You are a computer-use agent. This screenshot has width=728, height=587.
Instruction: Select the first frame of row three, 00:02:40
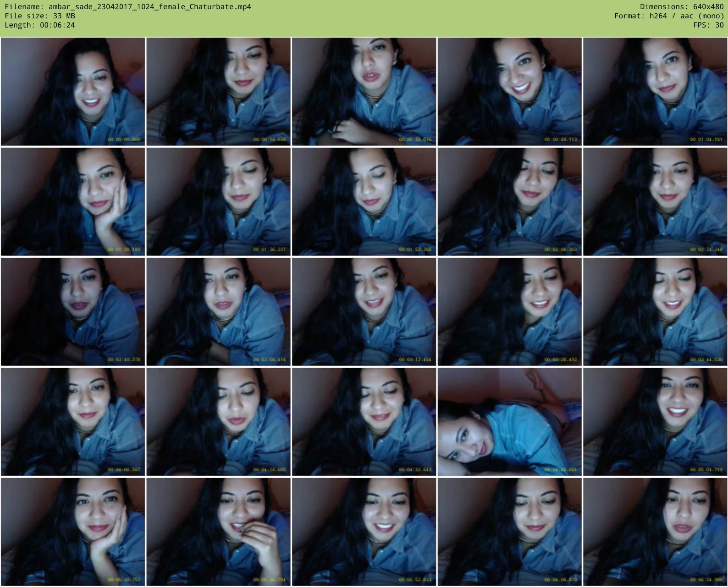73,312
